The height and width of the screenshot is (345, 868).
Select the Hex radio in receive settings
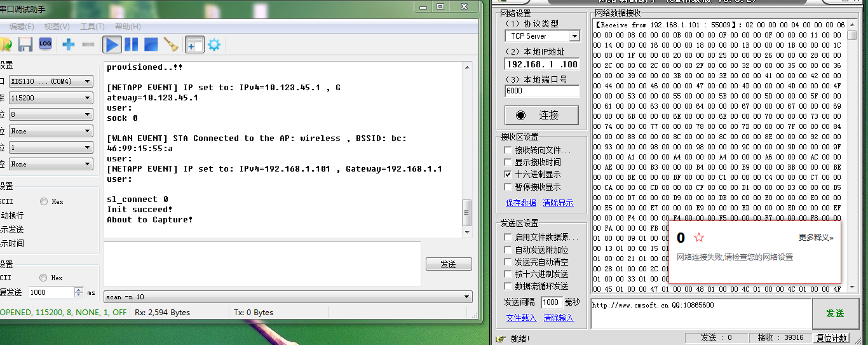[44, 201]
